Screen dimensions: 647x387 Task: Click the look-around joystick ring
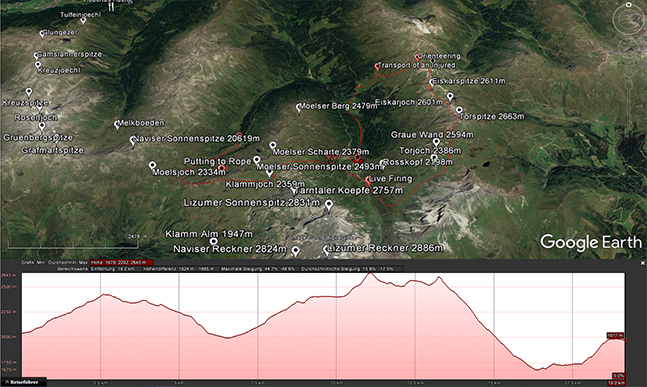click(628, 19)
